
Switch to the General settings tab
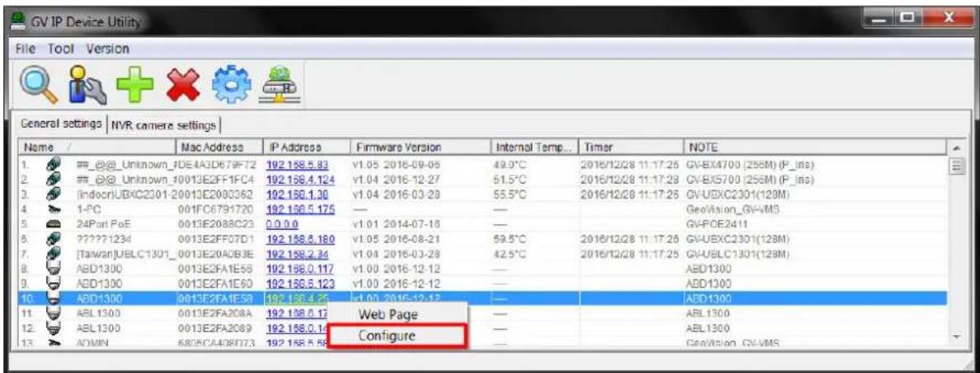tap(61, 124)
